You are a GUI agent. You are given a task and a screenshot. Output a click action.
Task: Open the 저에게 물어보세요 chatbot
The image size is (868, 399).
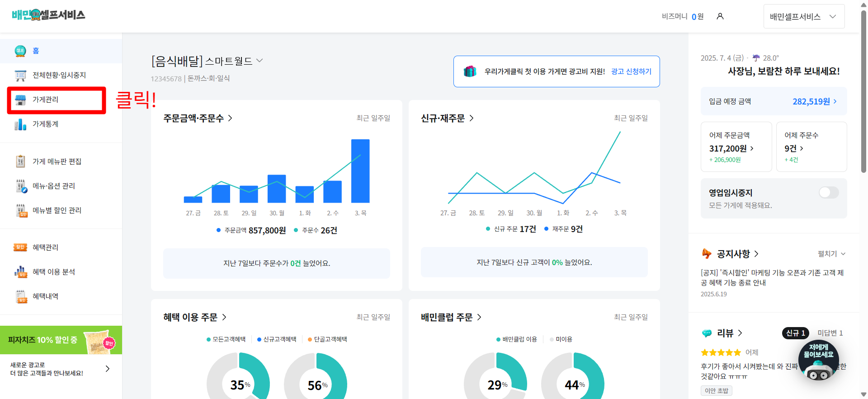[819, 360]
